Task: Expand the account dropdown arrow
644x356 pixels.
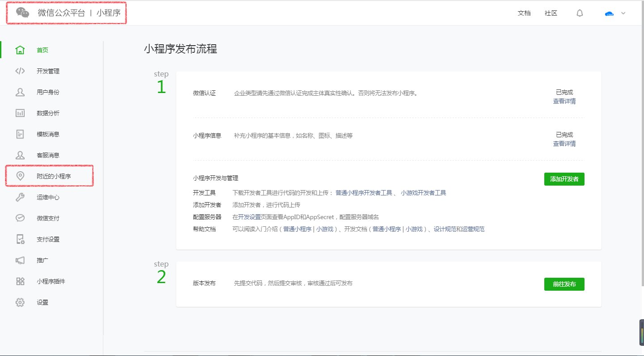Action: coord(623,13)
